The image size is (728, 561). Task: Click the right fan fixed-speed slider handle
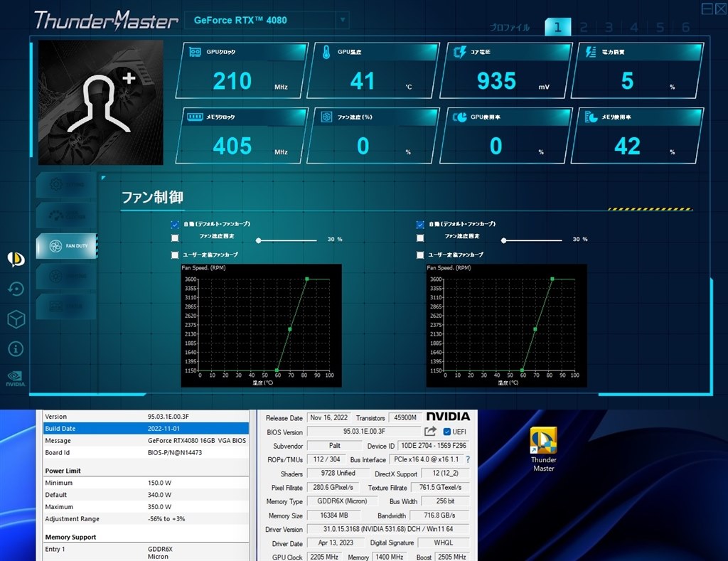tap(504, 240)
